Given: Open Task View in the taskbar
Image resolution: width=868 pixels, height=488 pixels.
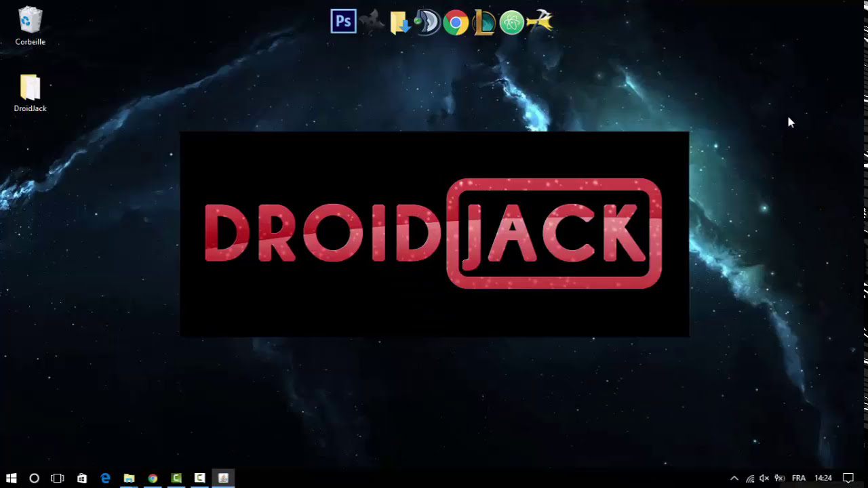Looking at the screenshot, I should pos(58,478).
